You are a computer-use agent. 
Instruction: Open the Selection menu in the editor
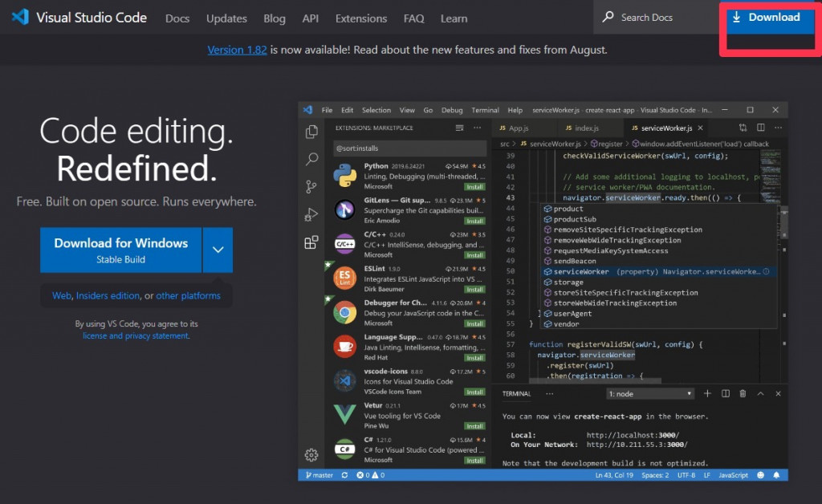[x=376, y=110]
